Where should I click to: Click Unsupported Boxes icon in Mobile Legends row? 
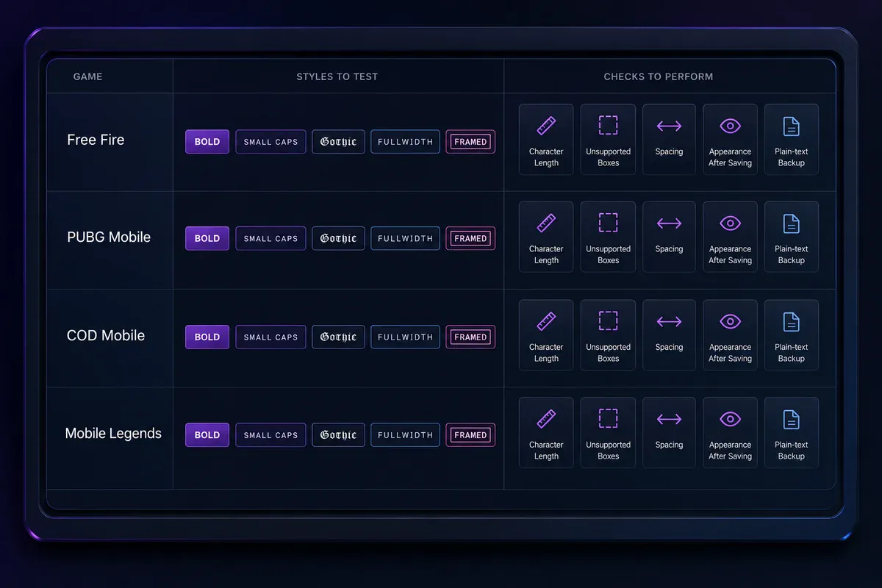pos(608,419)
